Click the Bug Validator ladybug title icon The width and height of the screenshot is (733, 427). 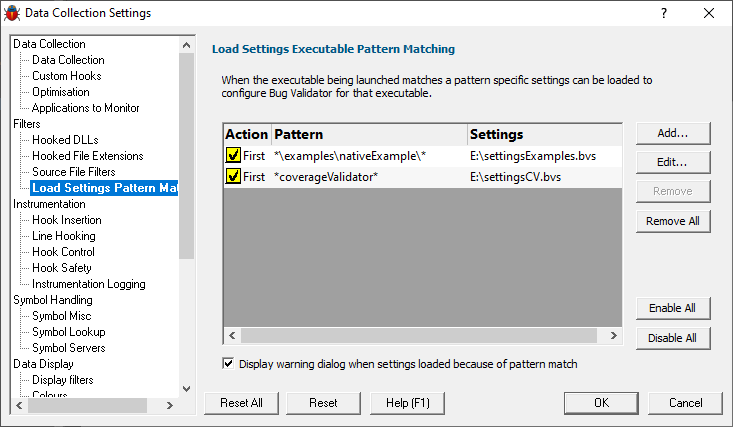tap(12, 13)
